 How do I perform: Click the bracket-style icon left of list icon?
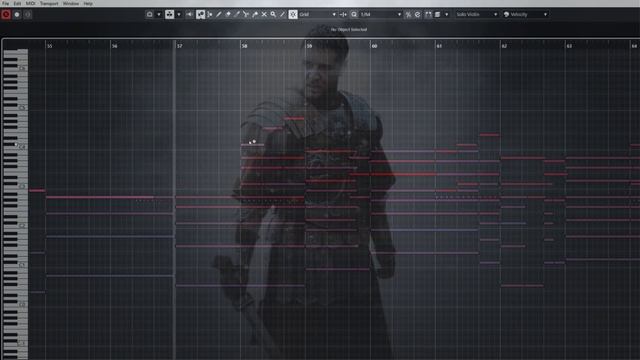point(428,14)
